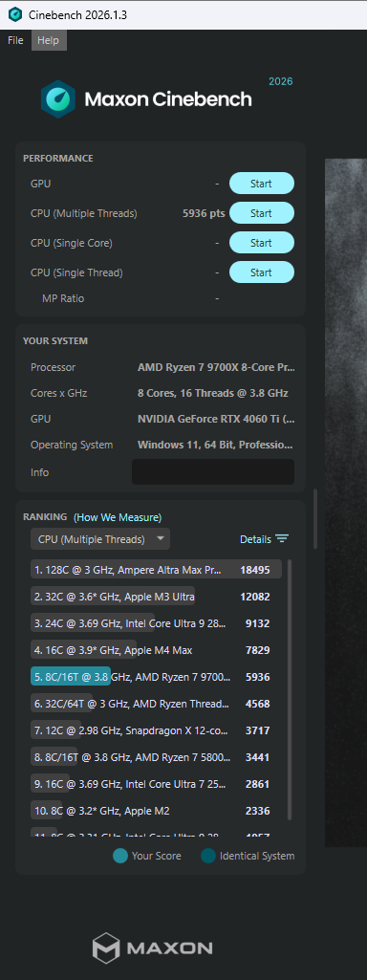This screenshot has width=367, height=980.
Task: Select the Intel Core Ultra 9 24C row
Action: click(157, 623)
